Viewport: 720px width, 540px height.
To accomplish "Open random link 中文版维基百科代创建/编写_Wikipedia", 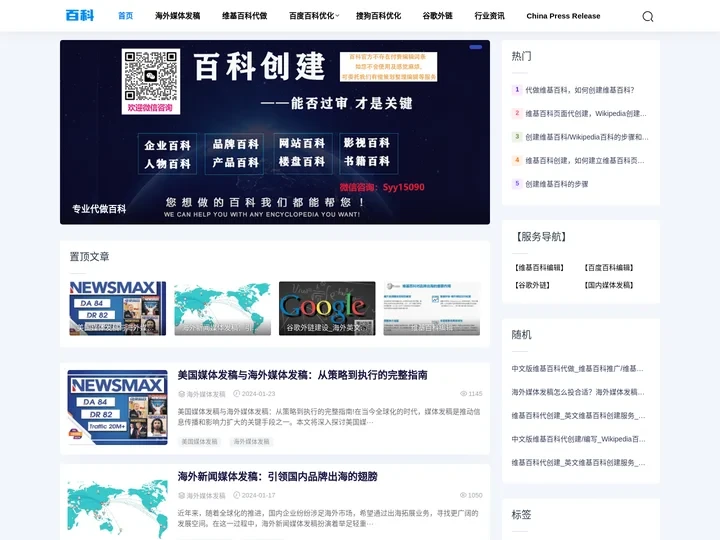I will (x=578, y=439).
